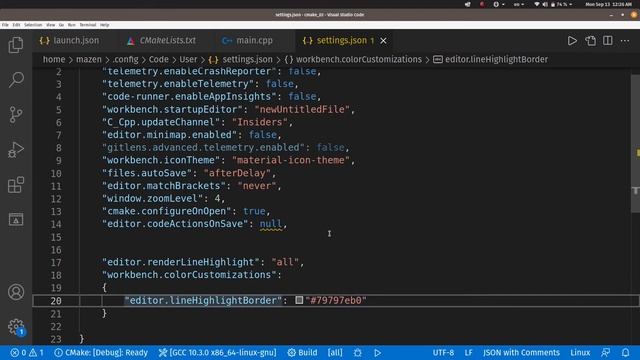Click the Code breadcrumb segment

pyautogui.click(x=158, y=60)
